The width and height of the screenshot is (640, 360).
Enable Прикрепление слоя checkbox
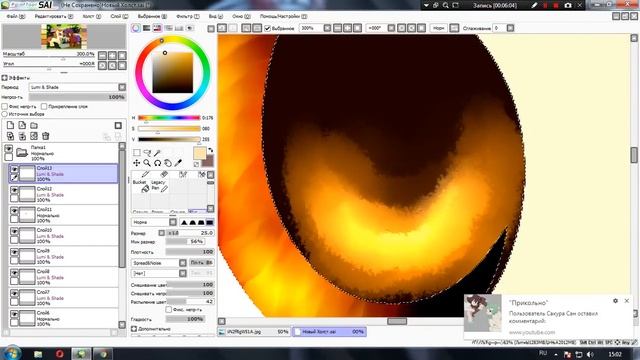44,106
